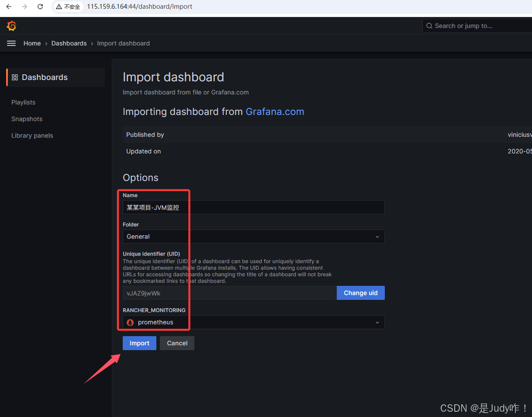This screenshot has height=417, width=532.
Task: Click Import dashboard breadcrumb text
Action: coord(123,43)
